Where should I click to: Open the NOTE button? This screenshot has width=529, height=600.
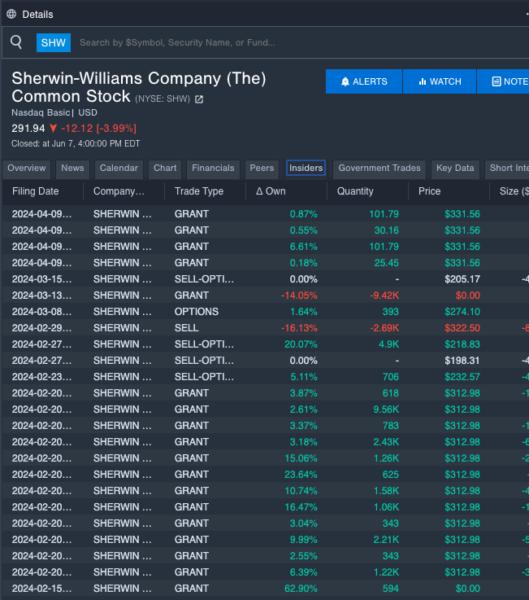503,82
